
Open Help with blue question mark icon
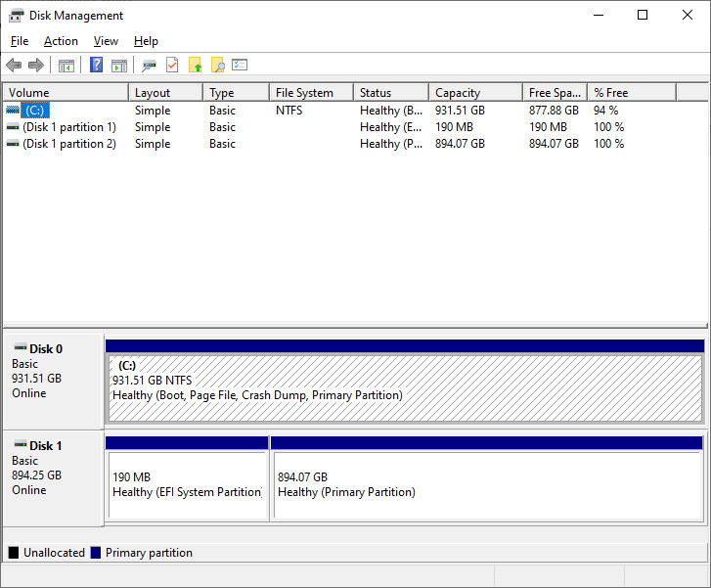coord(96,65)
